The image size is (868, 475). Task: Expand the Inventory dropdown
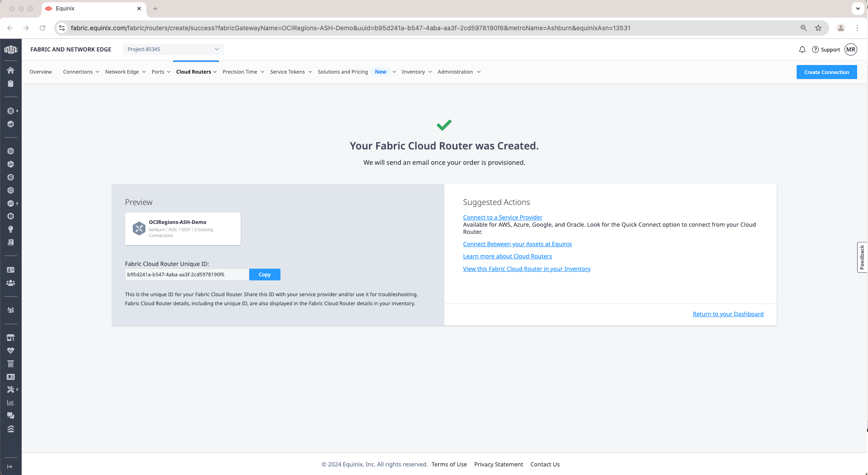pyautogui.click(x=416, y=72)
